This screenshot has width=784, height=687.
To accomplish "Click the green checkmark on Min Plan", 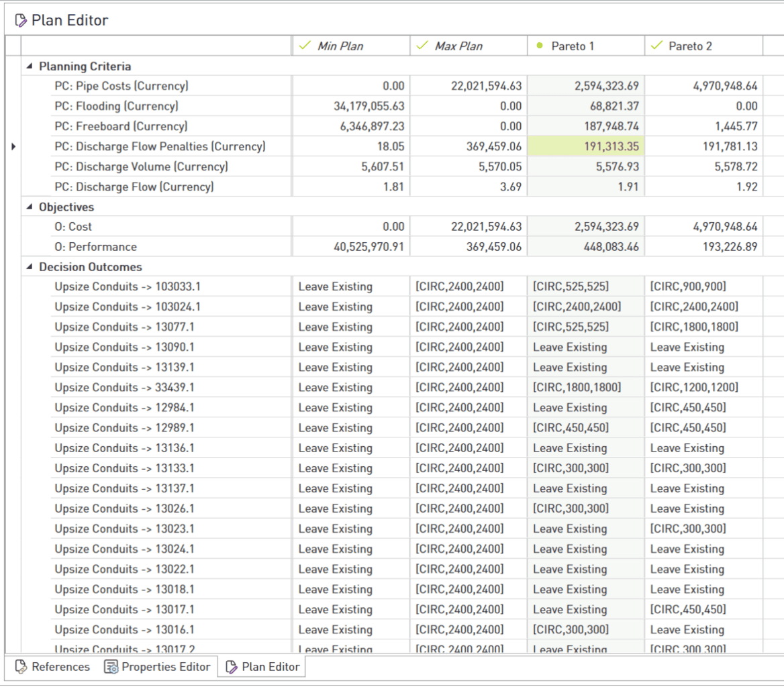I will coord(305,46).
